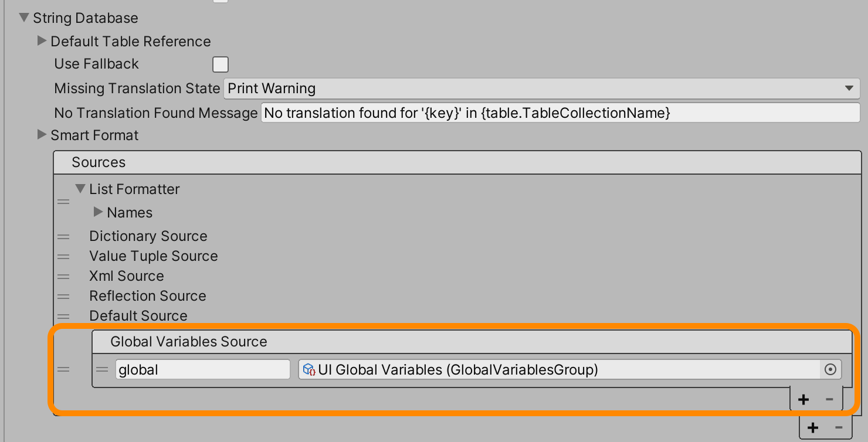The height and width of the screenshot is (442, 868).
Task: Grab the Global Variables Source drag handle
Action: pyautogui.click(x=63, y=369)
